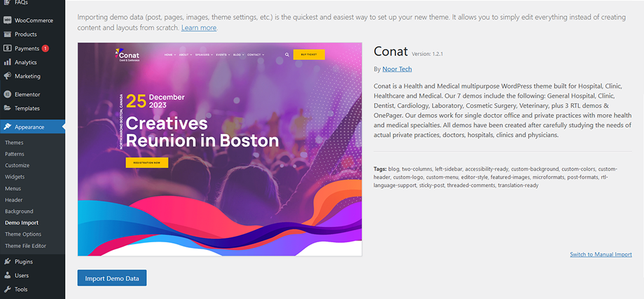Screen dimensions: 644x299
Task: Click the Elementor icon in sidebar
Action: pyautogui.click(x=7, y=95)
